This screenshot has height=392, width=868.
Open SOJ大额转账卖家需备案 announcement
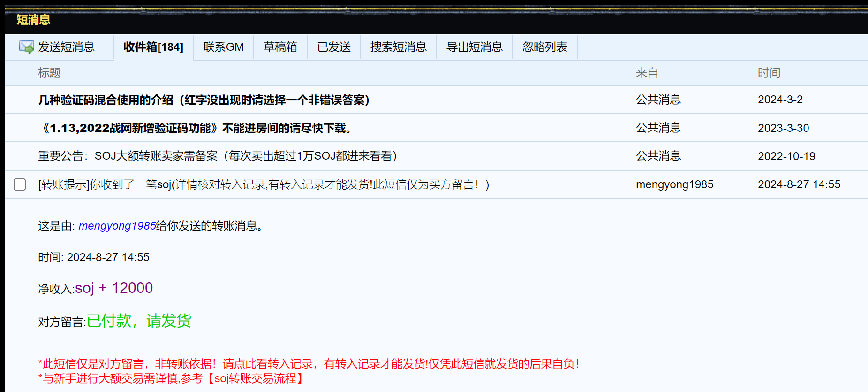(218, 156)
